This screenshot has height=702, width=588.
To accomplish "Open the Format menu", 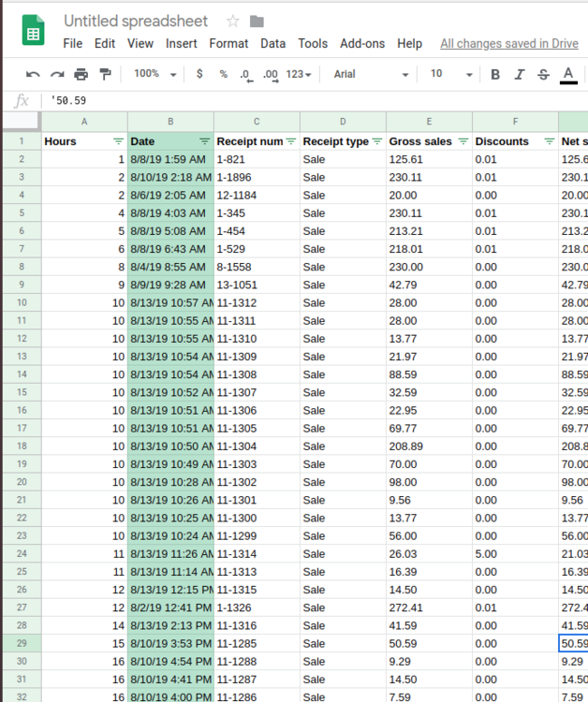I will click(x=228, y=43).
